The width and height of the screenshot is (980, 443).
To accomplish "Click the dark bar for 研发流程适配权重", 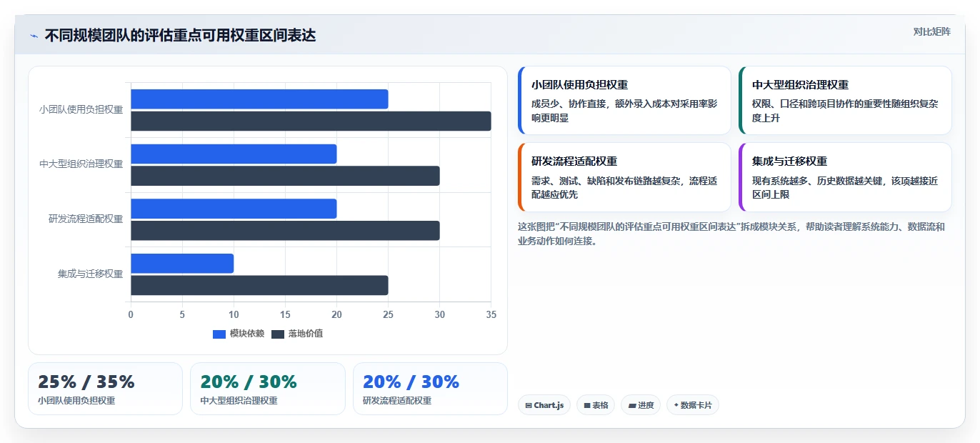I will coord(285,231).
